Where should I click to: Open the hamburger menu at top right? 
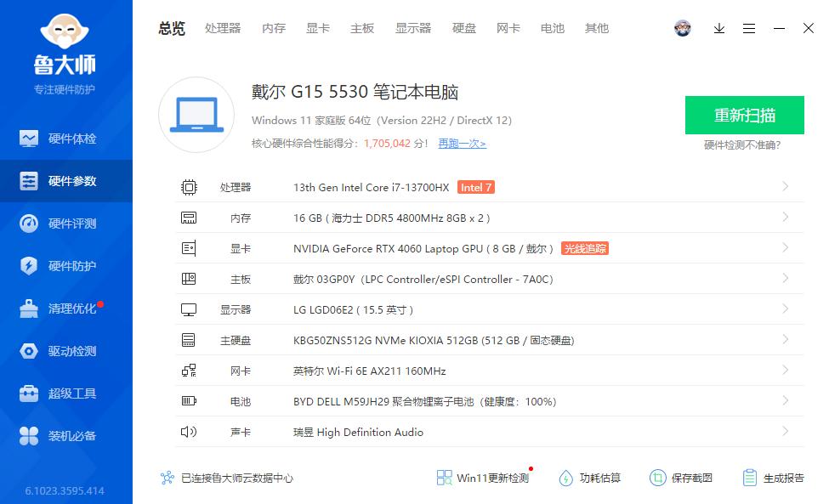point(748,28)
